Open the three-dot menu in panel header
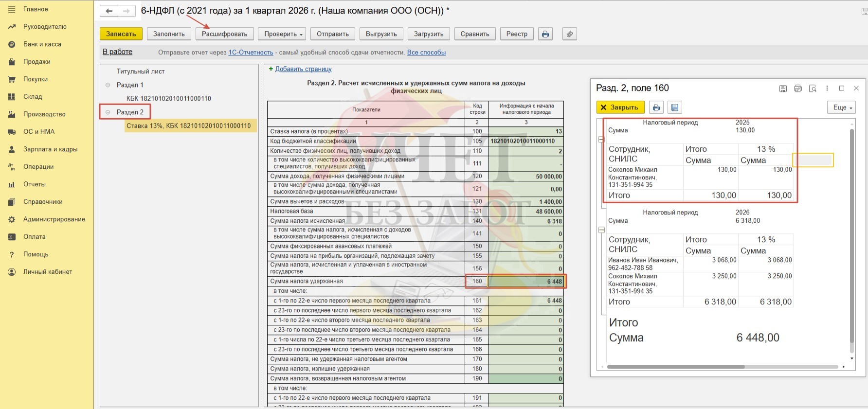 (827, 89)
